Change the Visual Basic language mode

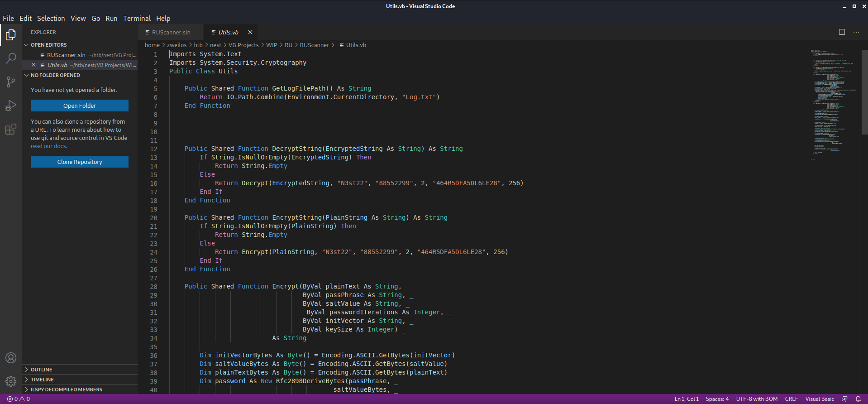(x=819, y=399)
